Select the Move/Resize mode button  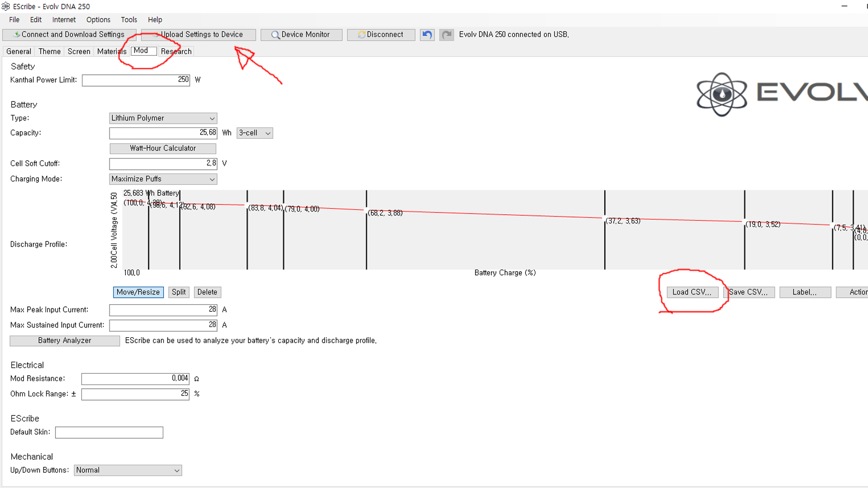tap(138, 292)
